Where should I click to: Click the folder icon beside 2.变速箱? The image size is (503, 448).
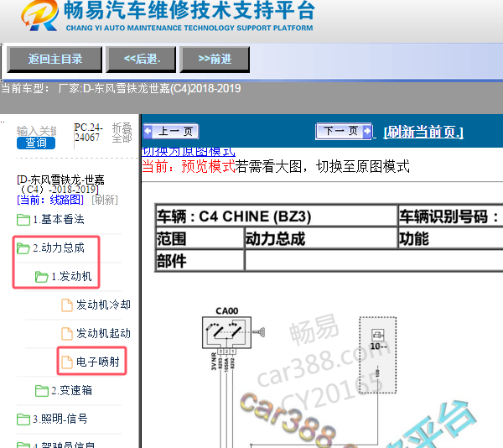42,391
